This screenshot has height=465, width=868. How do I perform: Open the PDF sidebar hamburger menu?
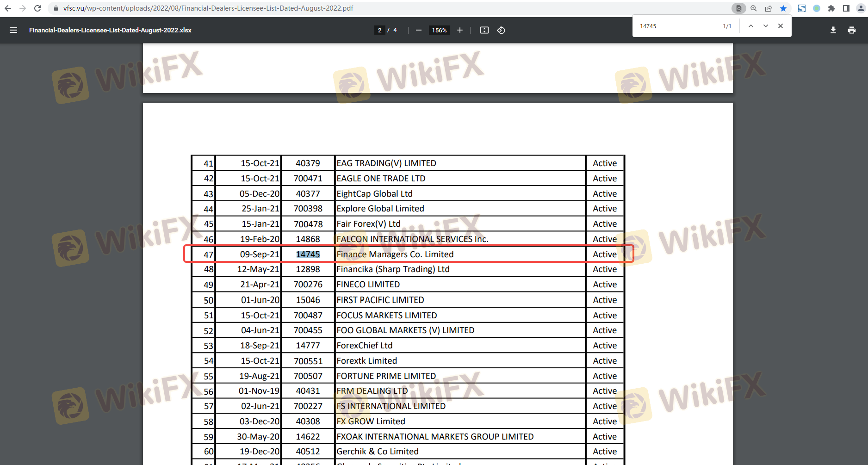click(13, 30)
